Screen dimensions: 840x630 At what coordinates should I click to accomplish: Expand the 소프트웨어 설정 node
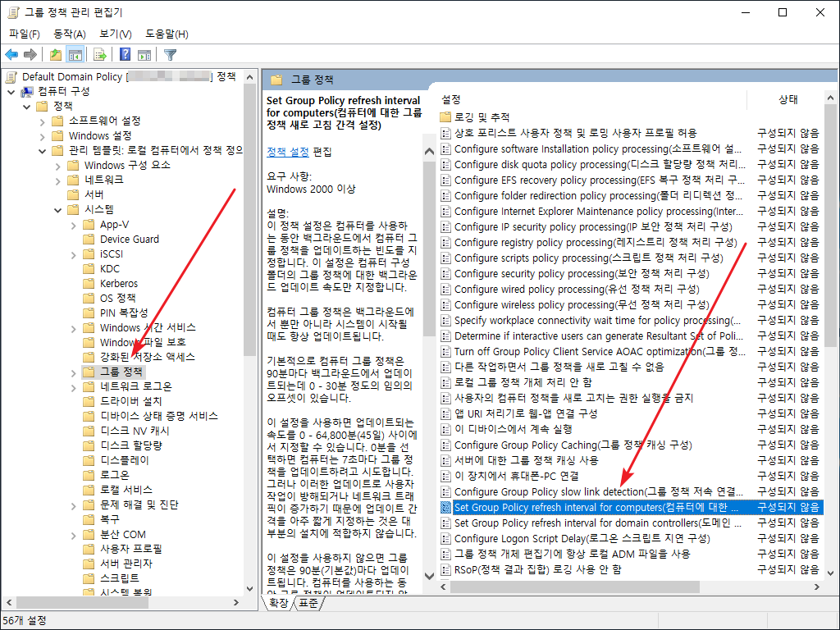click(43, 121)
